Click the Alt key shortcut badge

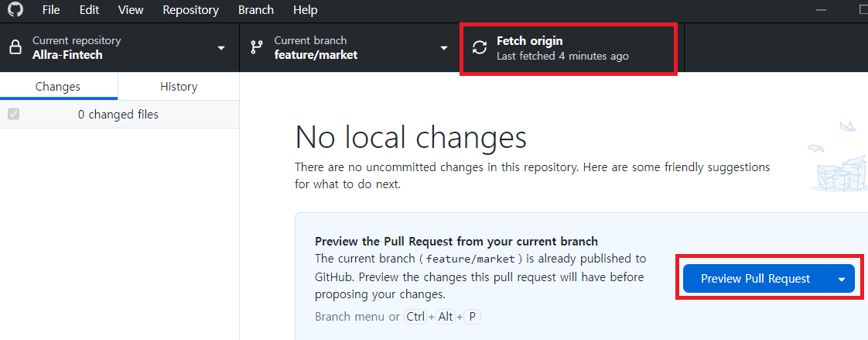pos(446,317)
